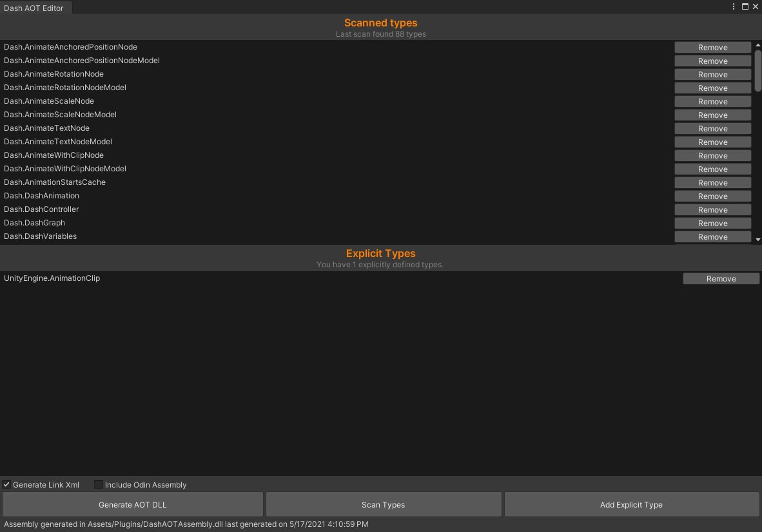Remove Dash.AnimateRotationNode type

[712, 75]
